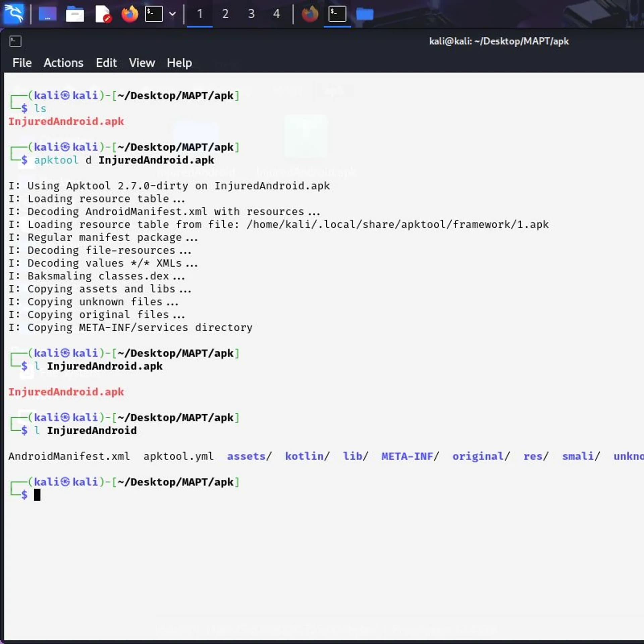Image resolution: width=644 pixels, height=644 pixels.
Task: Launch terminal emulator from panel launcher
Action: click(x=154, y=14)
